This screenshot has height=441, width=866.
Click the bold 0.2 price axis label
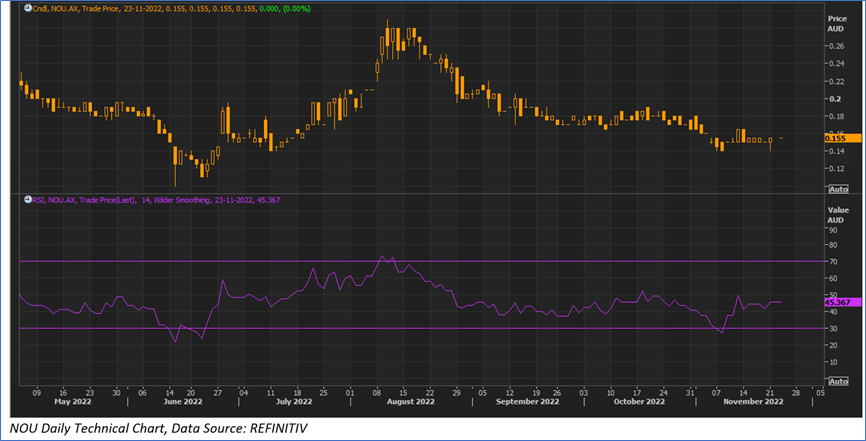pyautogui.click(x=835, y=99)
